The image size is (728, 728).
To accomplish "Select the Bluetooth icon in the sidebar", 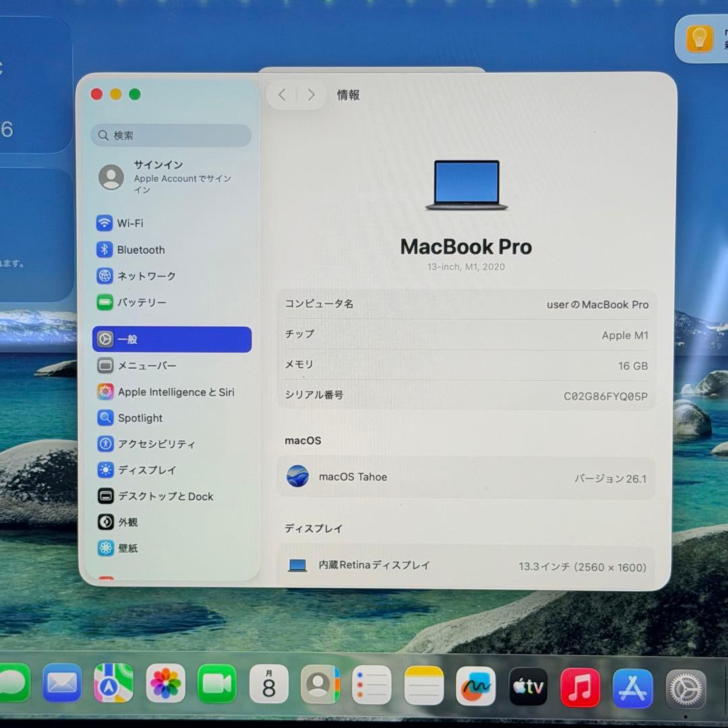I will click(106, 249).
